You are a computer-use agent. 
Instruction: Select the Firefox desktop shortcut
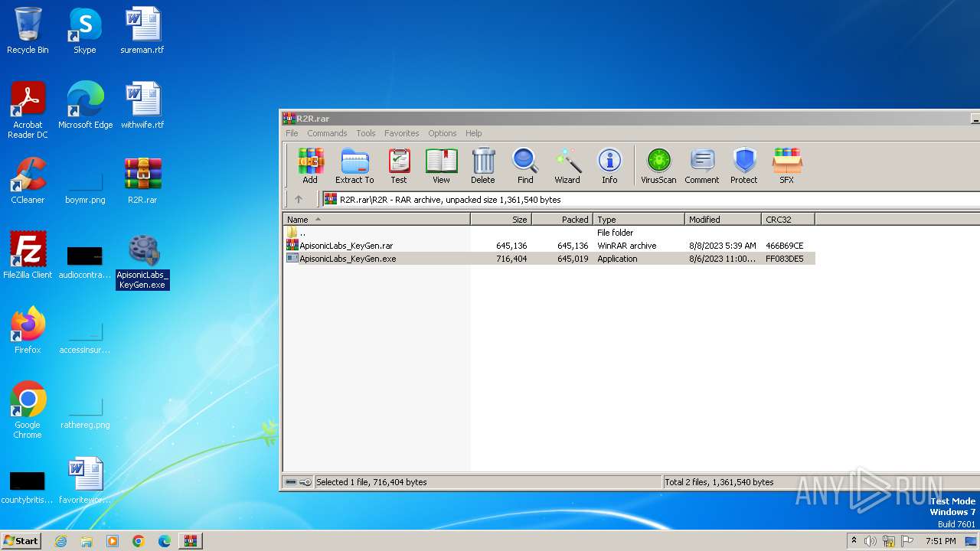click(28, 331)
